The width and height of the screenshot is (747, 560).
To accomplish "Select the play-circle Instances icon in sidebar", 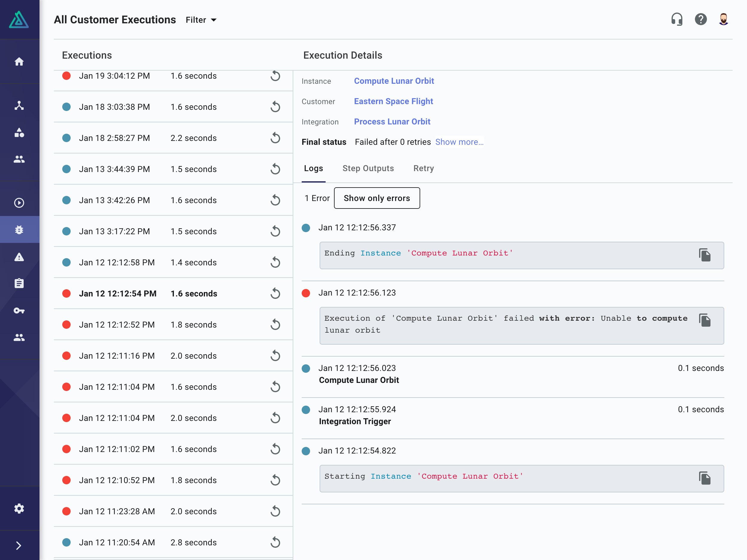I will point(19,203).
